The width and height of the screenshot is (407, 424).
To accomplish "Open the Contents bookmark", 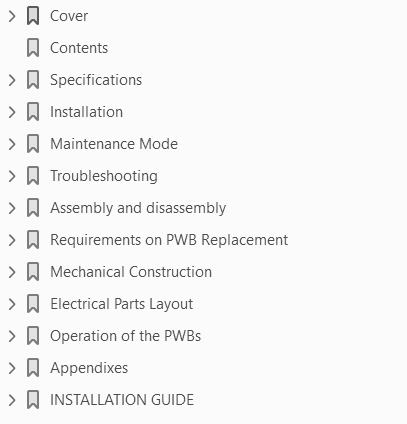I will coord(79,48).
